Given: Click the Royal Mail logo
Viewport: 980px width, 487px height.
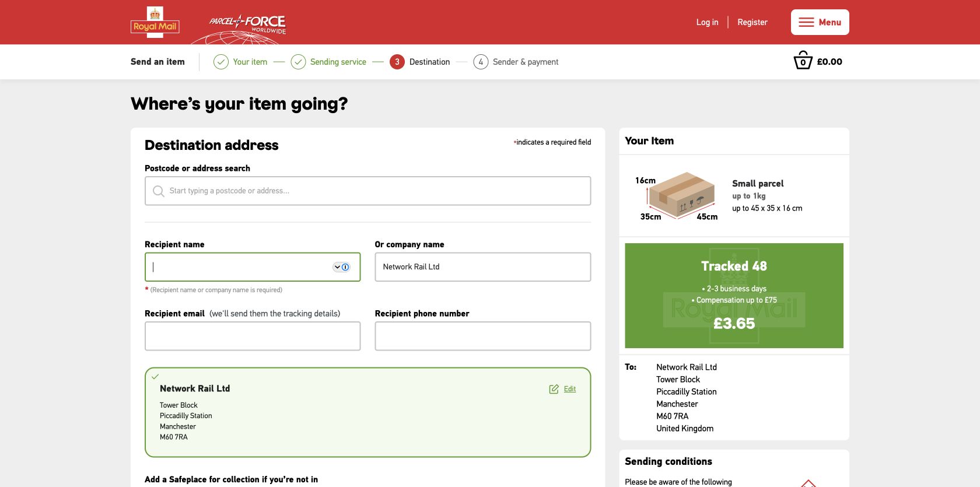Looking at the screenshot, I should click(155, 22).
